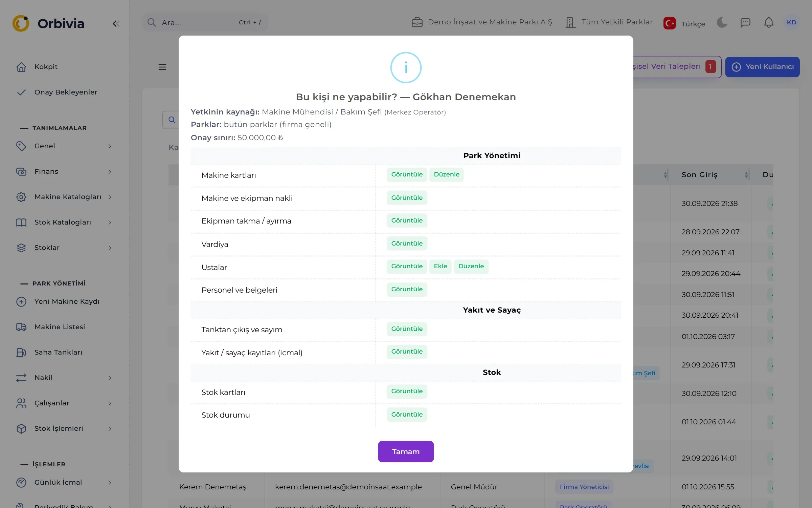Click Ekle badge in Ustalar row

tap(440, 266)
